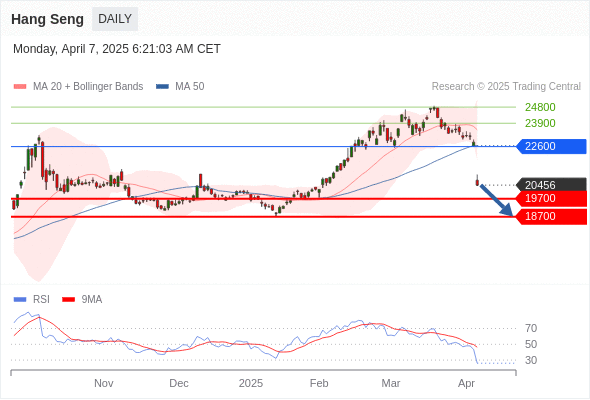Click the red 9MA legend swatch
The height and width of the screenshot is (400, 590).
click(68, 300)
